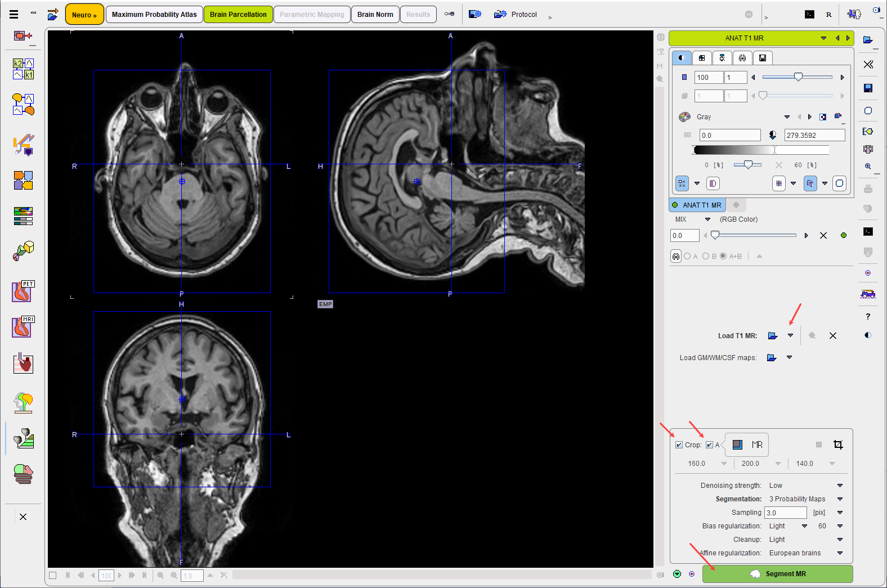Open Denoising strength dropdown
This screenshot has width=887, height=588.
840,486
